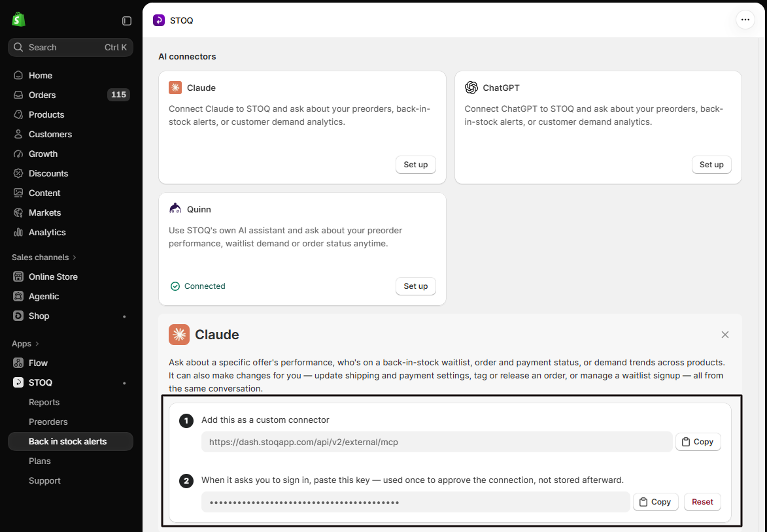Image resolution: width=767 pixels, height=532 pixels.
Task: Click the connector URL field
Action: [x=437, y=442]
